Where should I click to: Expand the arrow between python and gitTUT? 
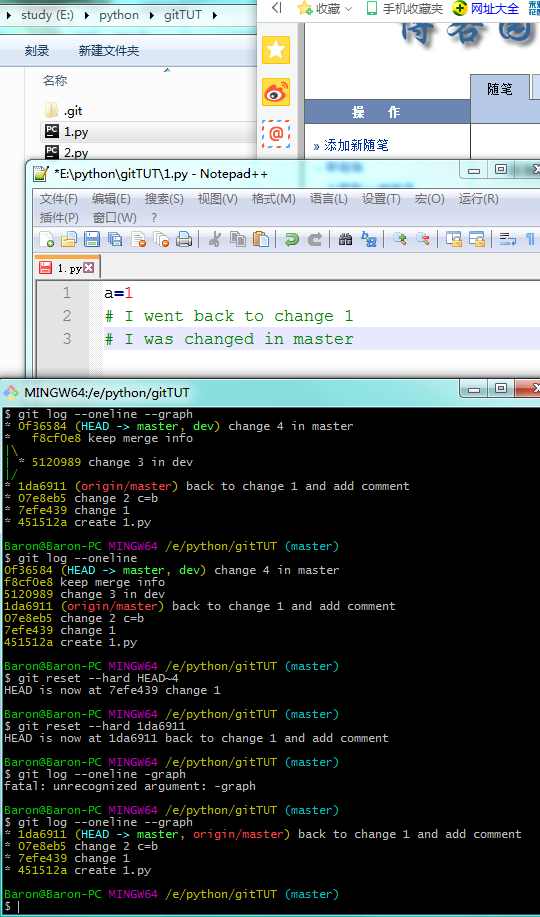(x=152, y=15)
